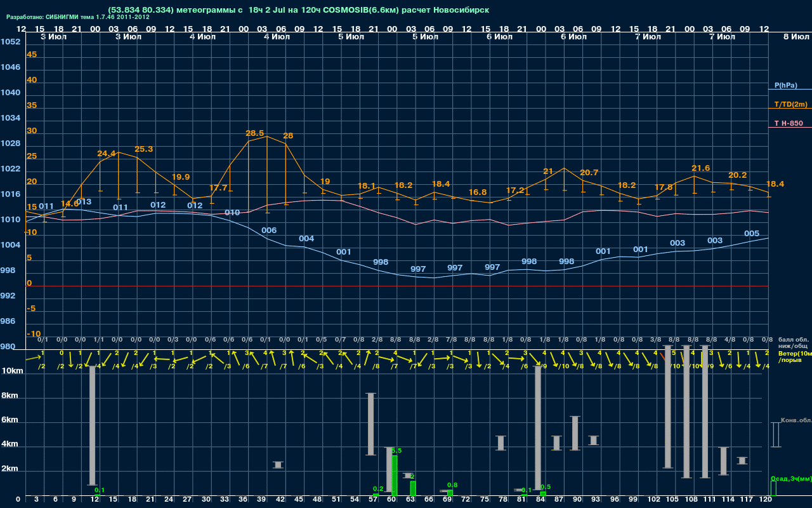
Task: Click the orange line sample below T/TD(2m)
Action: (x=790, y=109)
